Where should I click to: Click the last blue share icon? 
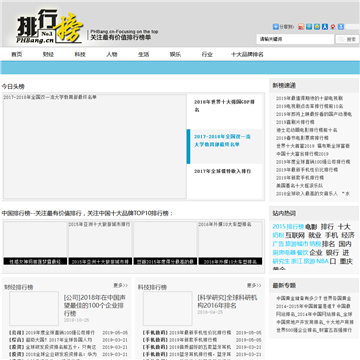click(x=341, y=27)
